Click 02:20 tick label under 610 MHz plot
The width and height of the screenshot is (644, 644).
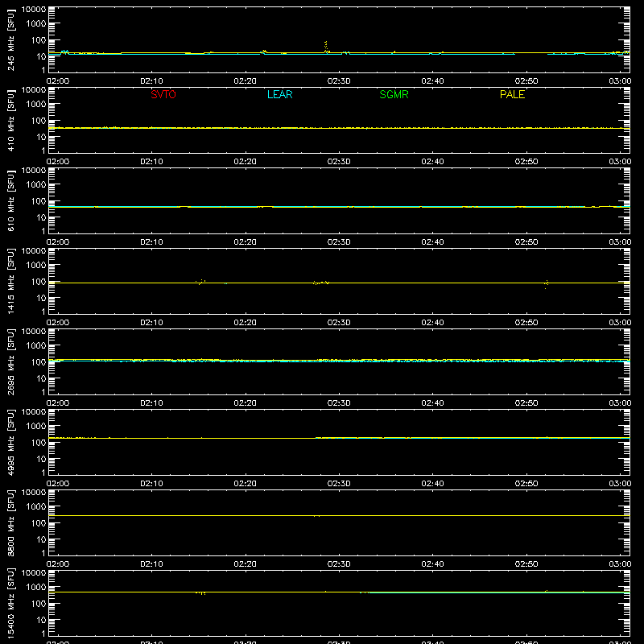pyautogui.click(x=246, y=242)
